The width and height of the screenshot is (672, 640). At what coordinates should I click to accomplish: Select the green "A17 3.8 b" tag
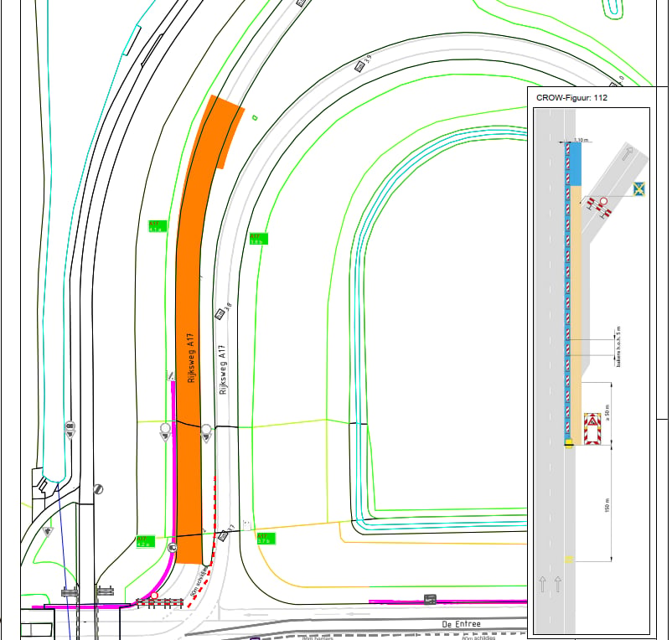point(258,239)
